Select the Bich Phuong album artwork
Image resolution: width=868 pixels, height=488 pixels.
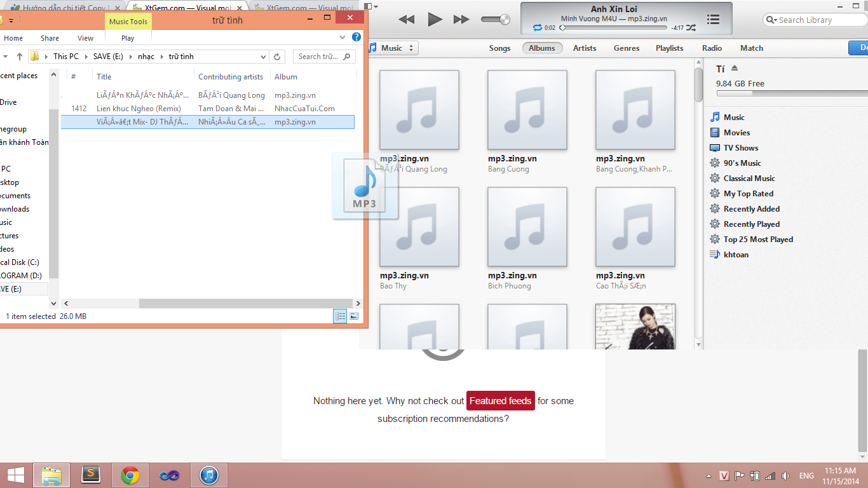click(527, 226)
